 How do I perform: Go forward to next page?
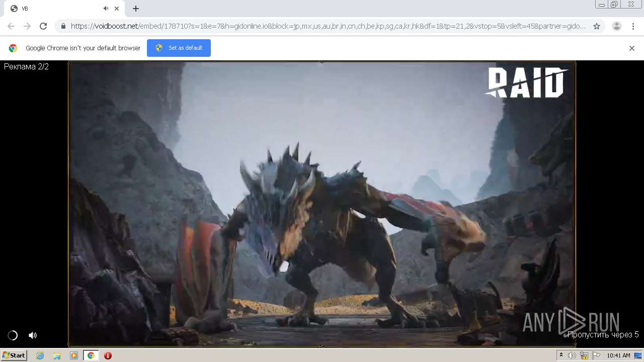[27, 26]
